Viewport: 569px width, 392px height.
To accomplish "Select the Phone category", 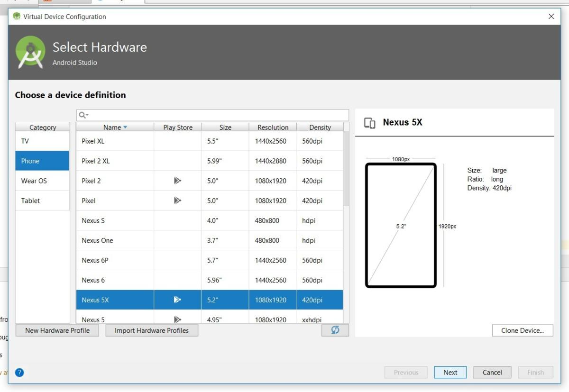I will (x=42, y=161).
